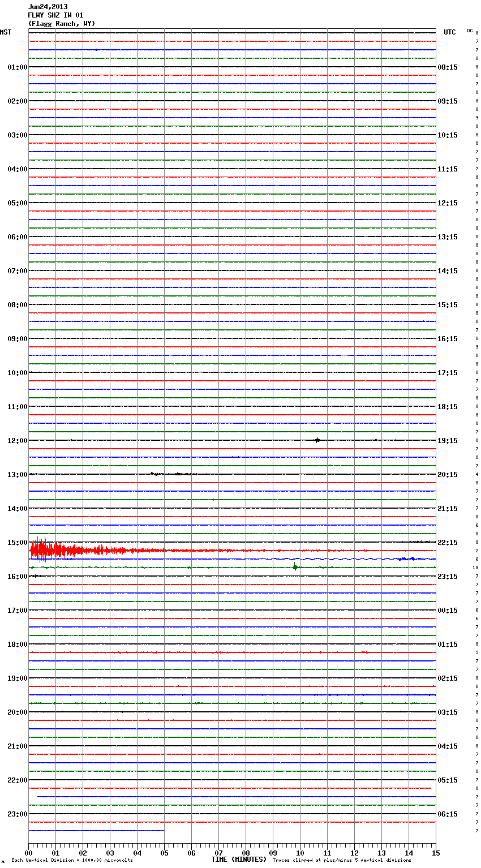The image size is (481, 868).
Task: Click the 10 minute axis tick label
Action: 300,853
